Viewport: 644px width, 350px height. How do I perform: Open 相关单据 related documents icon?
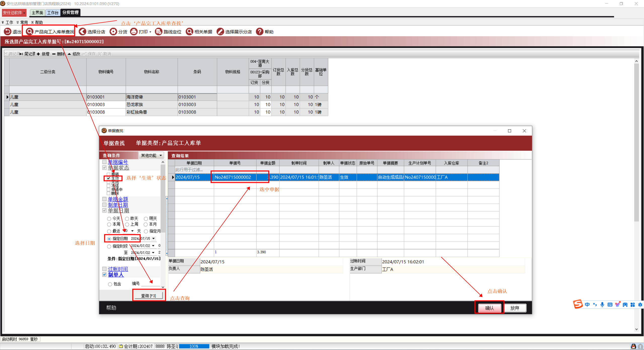[x=189, y=32]
